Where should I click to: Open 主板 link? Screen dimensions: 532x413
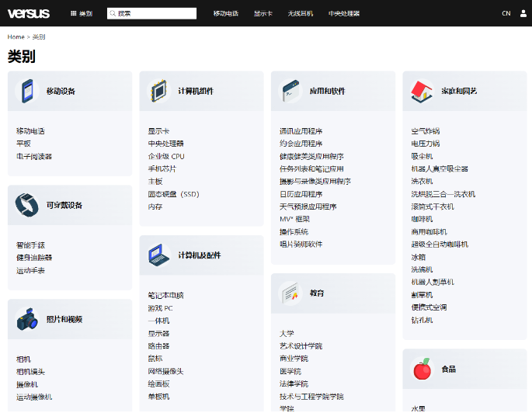coord(155,182)
